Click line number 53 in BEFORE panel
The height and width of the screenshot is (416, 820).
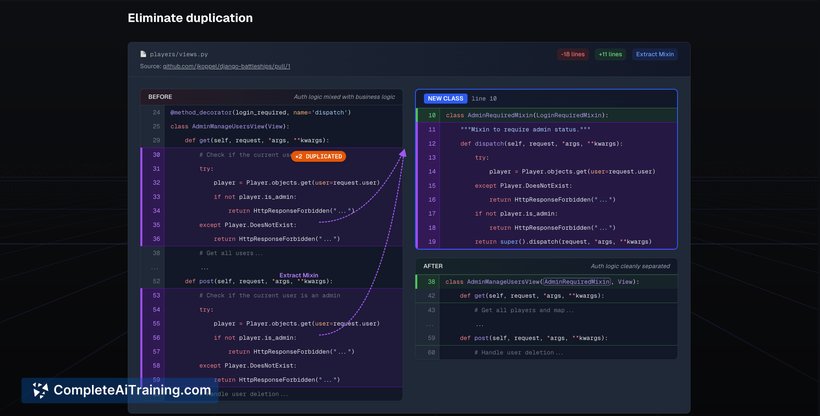pos(156,295)
